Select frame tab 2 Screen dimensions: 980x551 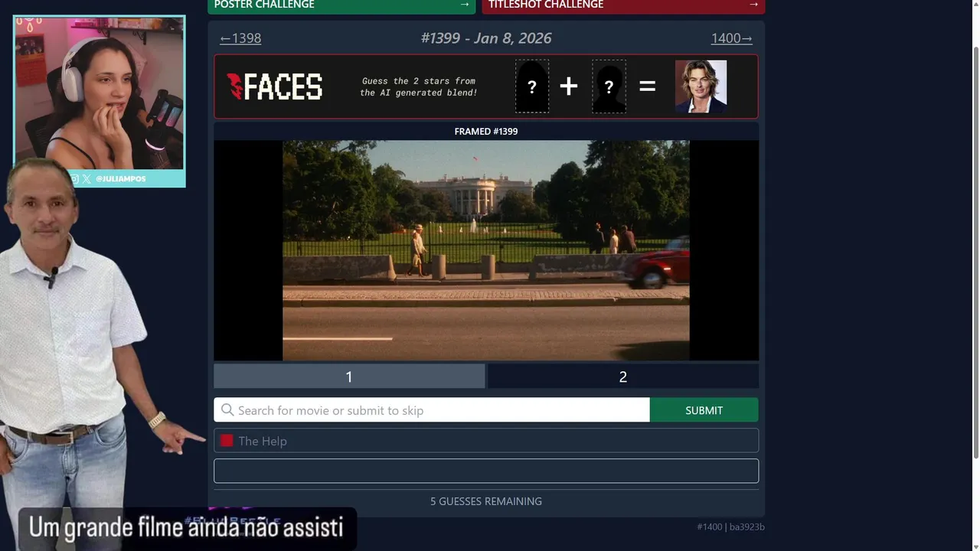(x=623, y=377)
